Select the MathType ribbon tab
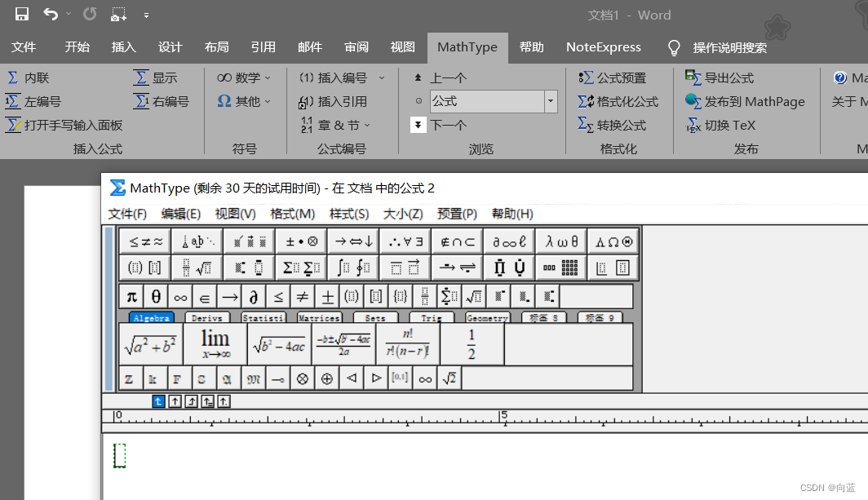Screen dimensions: 868x500 point(467,47)
